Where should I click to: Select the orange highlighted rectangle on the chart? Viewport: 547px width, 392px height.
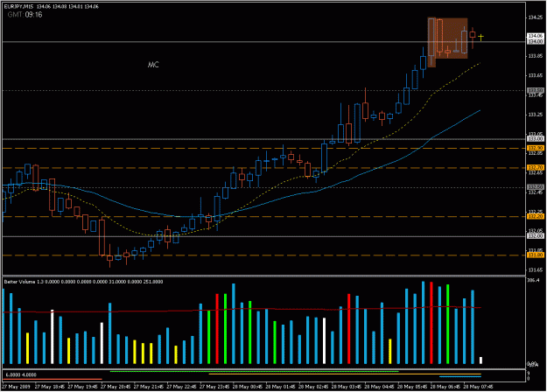pyautogui.click(x=447, y=40)
